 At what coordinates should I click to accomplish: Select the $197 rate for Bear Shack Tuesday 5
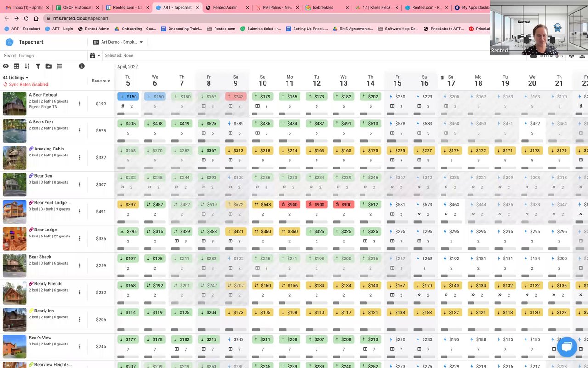point(128,259)
